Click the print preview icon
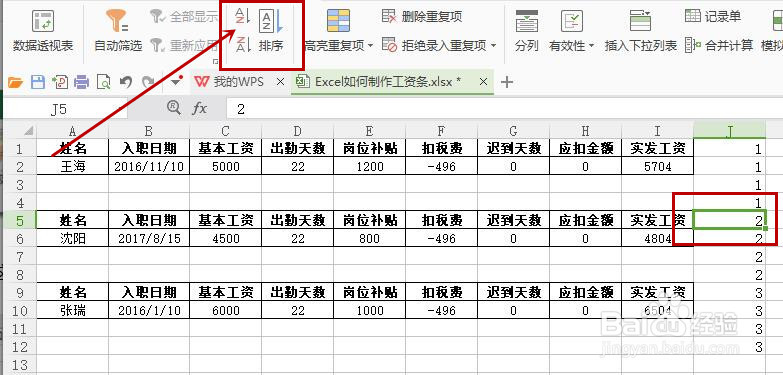Image resolution: width=783 pixels, height=375 pixels. [103, 82]
